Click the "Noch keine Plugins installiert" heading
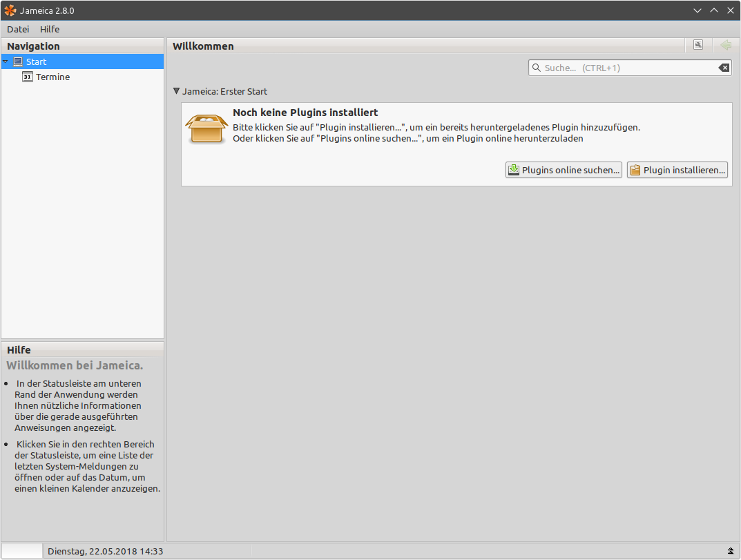Viewport: 741px width, 560px height. 305,113
